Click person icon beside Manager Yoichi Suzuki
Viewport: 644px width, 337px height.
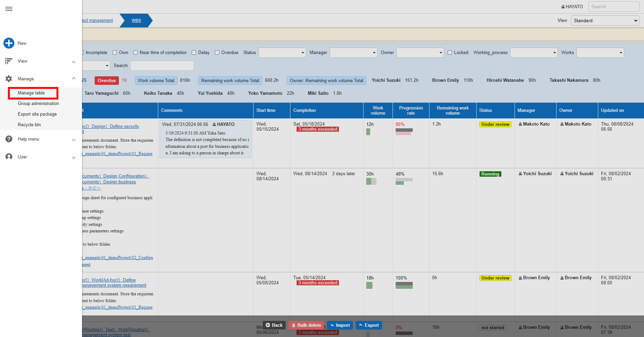pyautogui.click(x=520, y=173)
